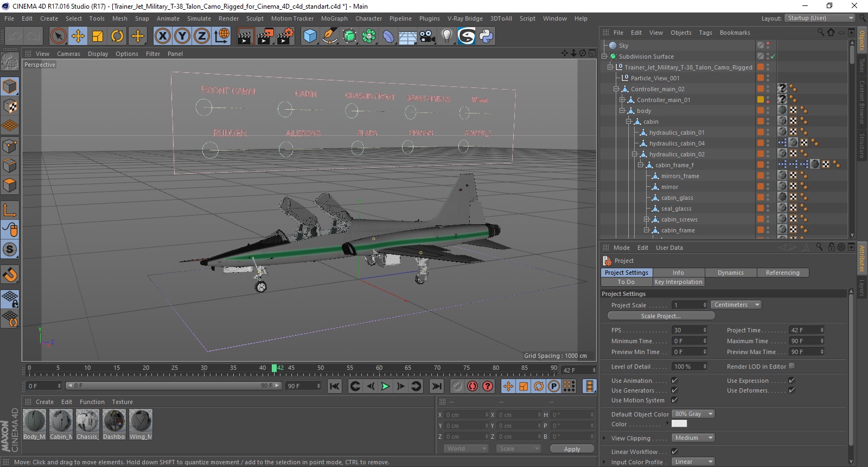Open the Python script icon

[487, 36]
